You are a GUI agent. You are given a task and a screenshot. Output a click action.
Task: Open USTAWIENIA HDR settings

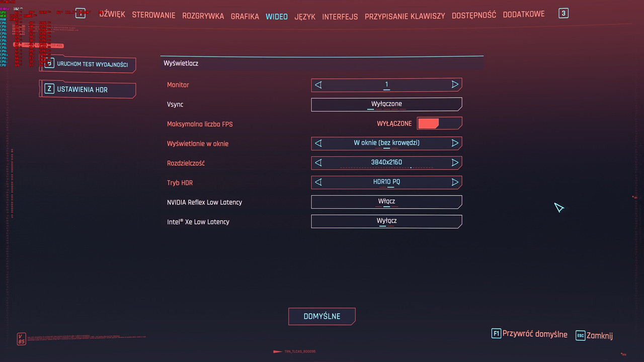(88, 89)
